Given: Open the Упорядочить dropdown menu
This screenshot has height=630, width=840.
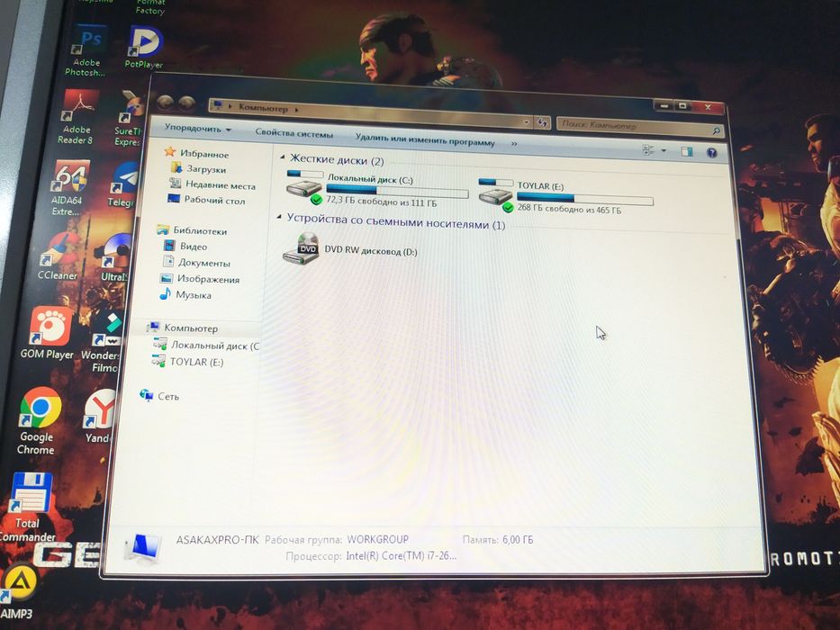Looking at the screenshot, I should (x=197, y=129).
